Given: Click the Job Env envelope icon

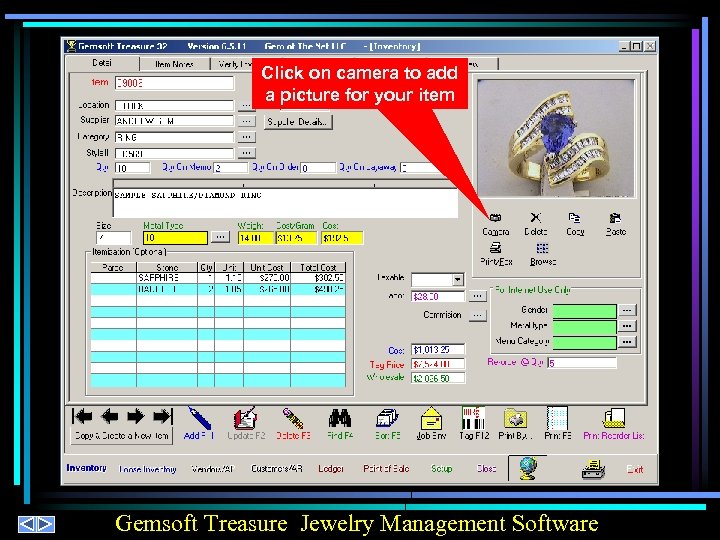Looking at the screenshot, I should click(x=431, y=418).
